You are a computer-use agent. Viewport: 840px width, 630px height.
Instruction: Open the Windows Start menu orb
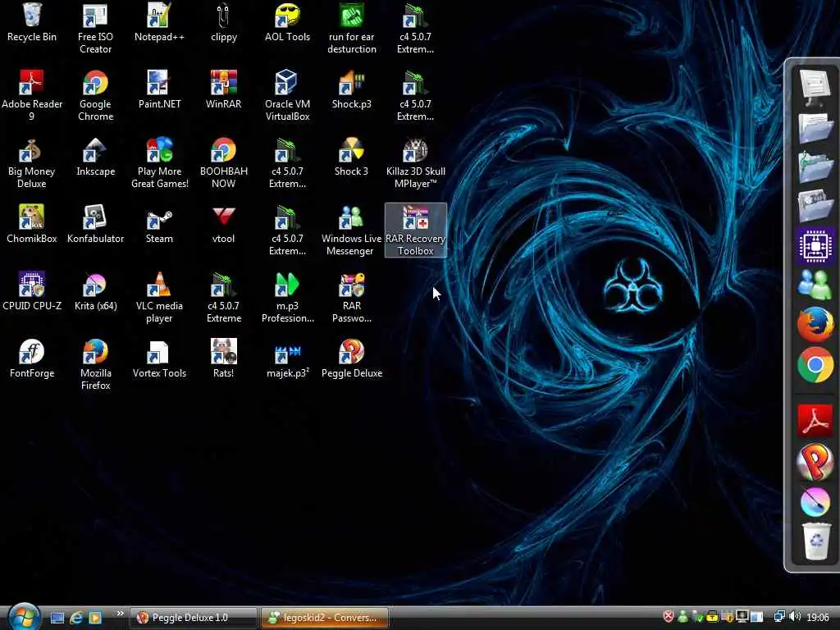[x=24, y=617]
